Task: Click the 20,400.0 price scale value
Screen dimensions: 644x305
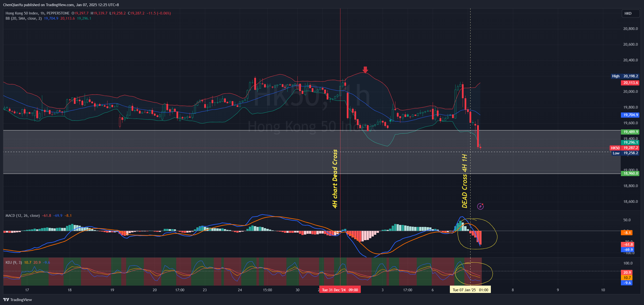Action: [631, 60]
